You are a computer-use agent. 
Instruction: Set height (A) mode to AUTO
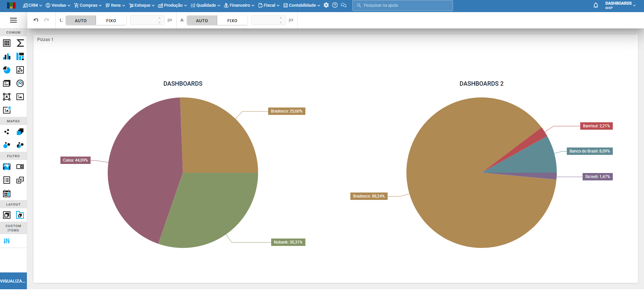click(202, 20)
